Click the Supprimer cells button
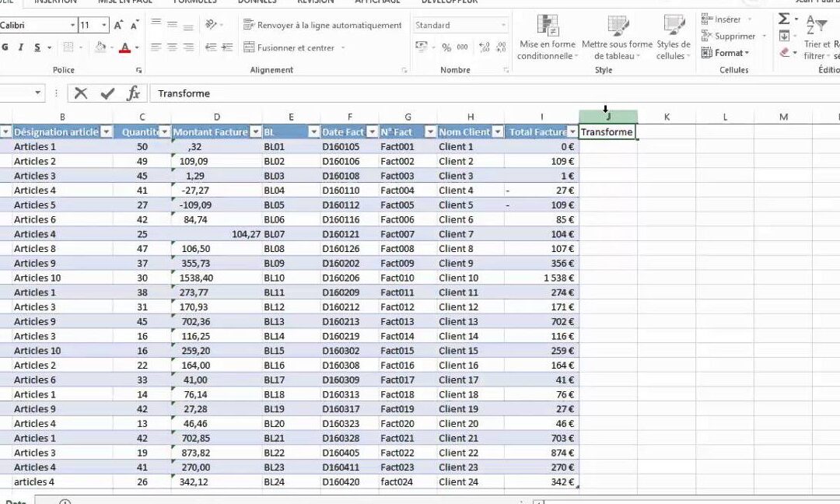The image size is (840, 504). 729,36
